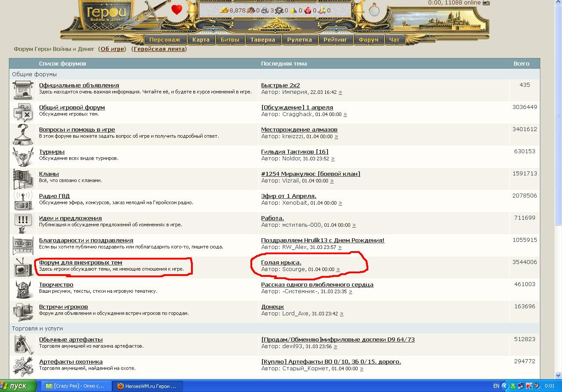Switch to HeroesWM.ru Firefox taskbar button

pyautogui.click(x=147, y=386)
